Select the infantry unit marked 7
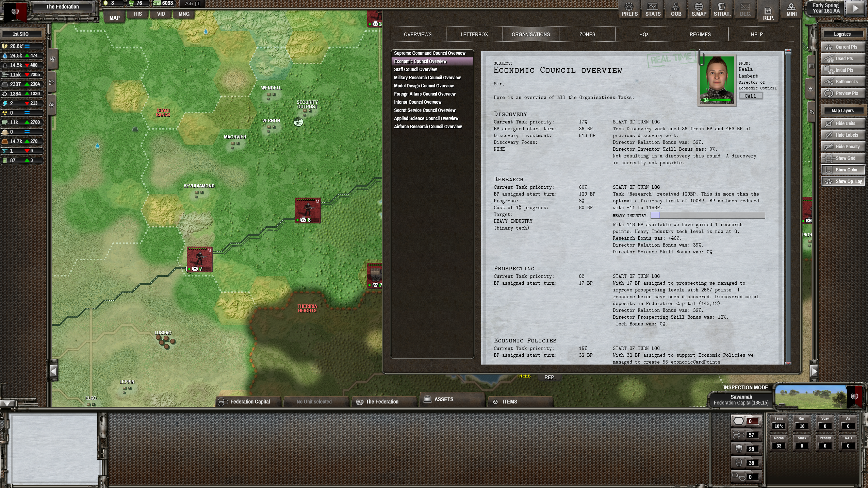Image resolution: width=868 pixels, height=488 pixels. pyautogui.click(x=199, y=259)
